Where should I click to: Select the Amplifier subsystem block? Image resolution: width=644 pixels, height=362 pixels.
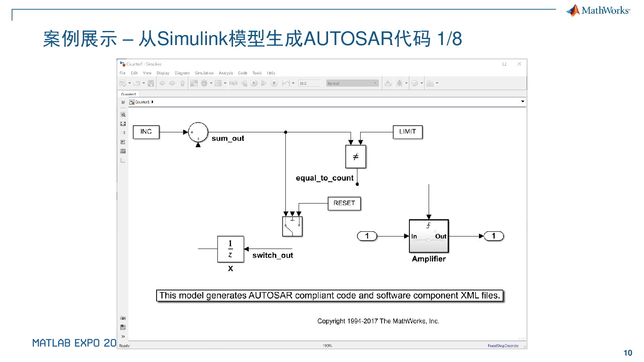429,236
